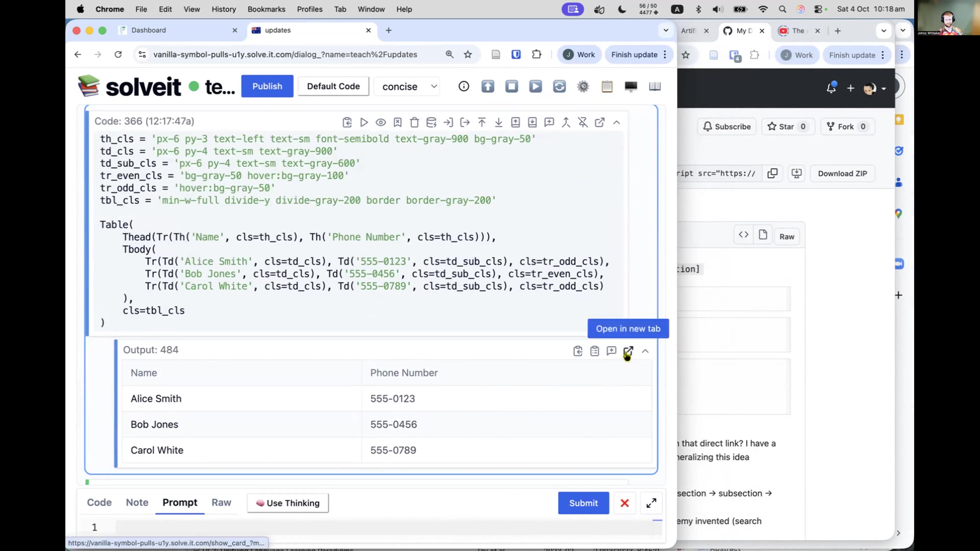Open the Bookmarks menu in the menu bar

(266, 9)
